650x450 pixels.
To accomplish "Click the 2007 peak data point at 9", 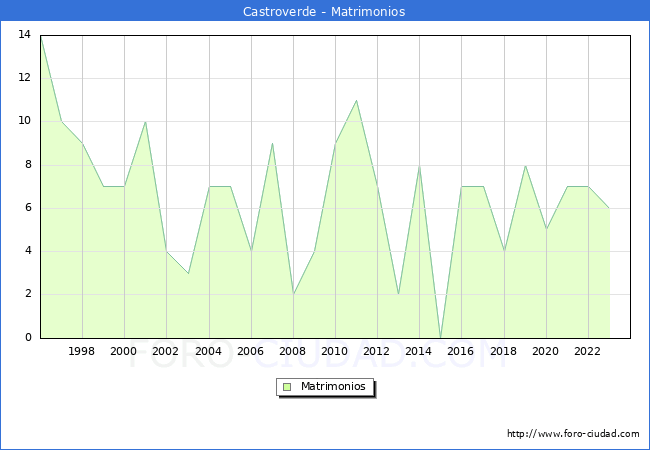I will click(x=272, y=143).
